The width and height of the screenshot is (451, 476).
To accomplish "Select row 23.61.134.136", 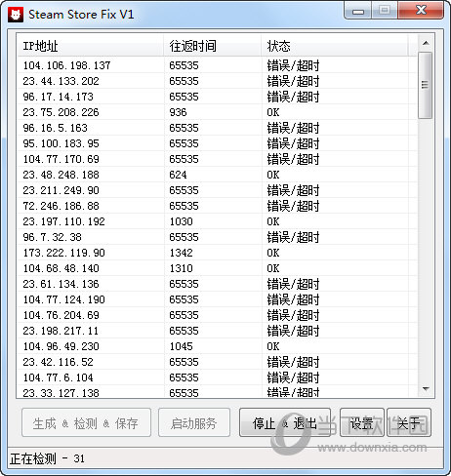I will pos(217,284).
